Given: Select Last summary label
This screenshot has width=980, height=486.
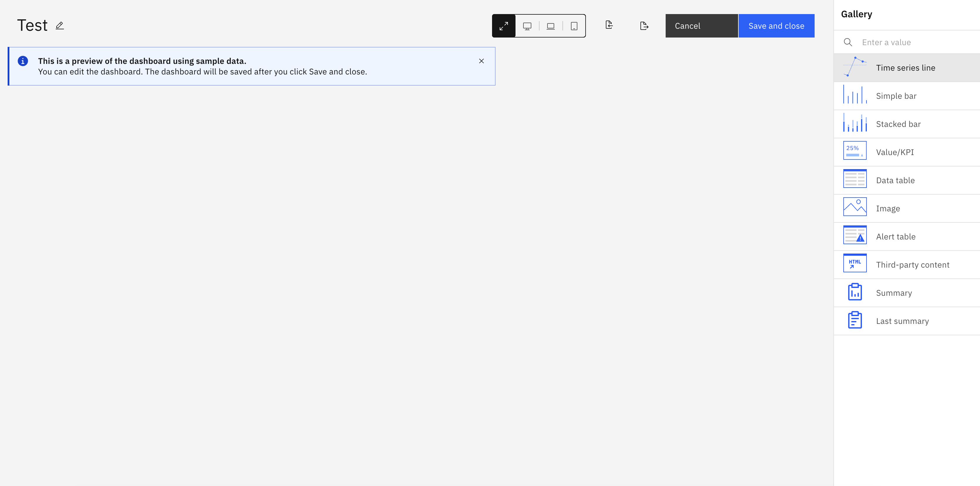Looking at the screenshot, I should point(902,321).
